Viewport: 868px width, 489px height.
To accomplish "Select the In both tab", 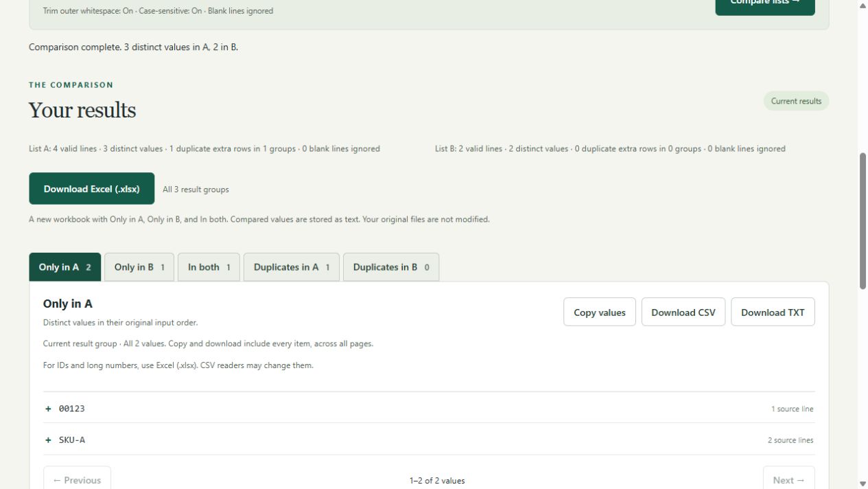I will coord(209,267).
